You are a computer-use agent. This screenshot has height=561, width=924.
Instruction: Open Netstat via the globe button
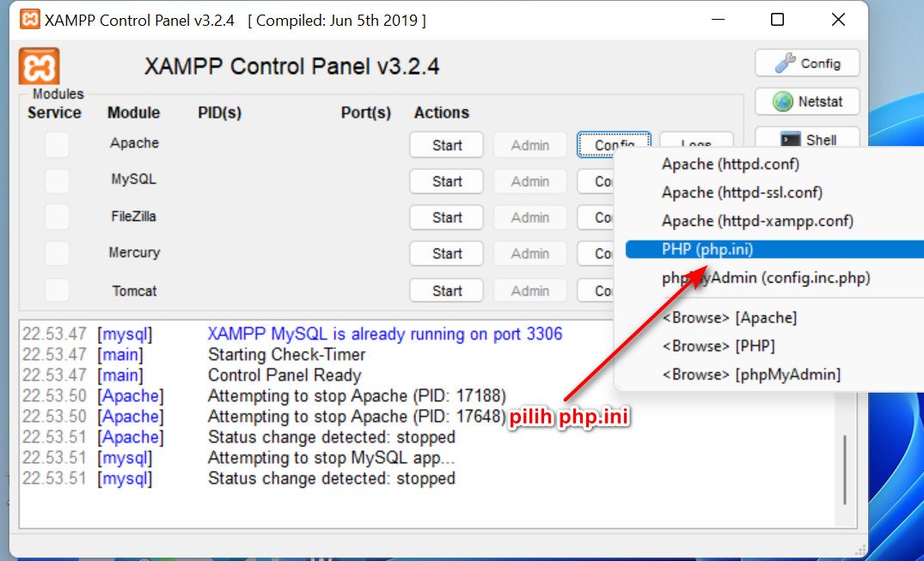(x=807, y=101)
